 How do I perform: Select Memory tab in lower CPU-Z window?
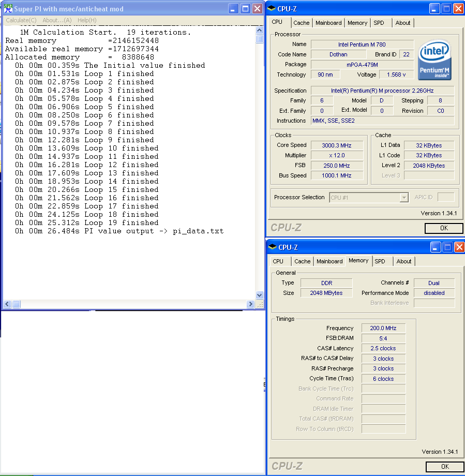358,260
